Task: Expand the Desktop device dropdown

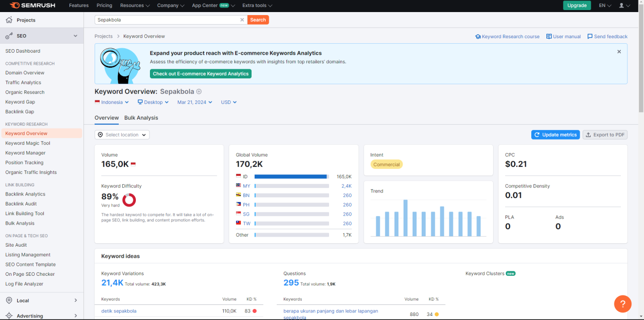Action: pos(153,102)
